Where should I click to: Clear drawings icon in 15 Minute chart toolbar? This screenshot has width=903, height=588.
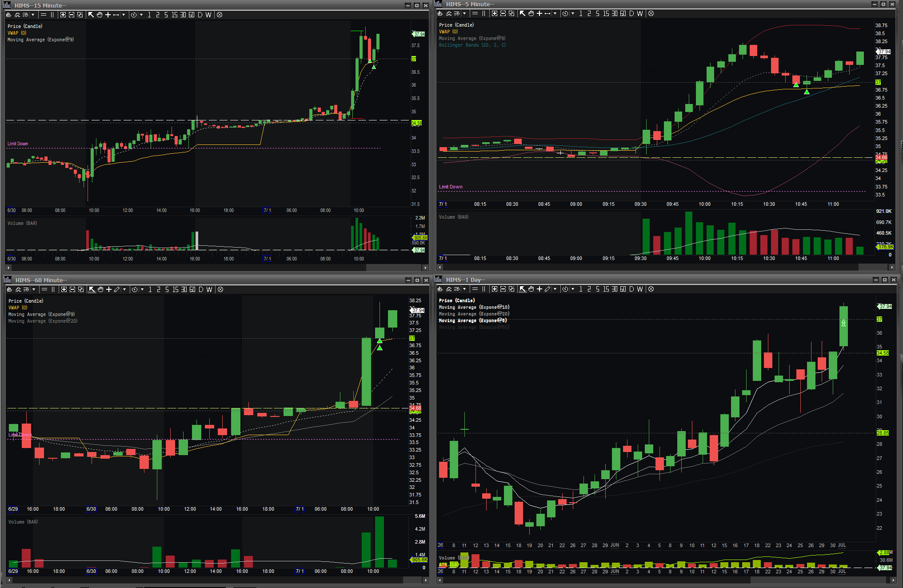(220, 15)
